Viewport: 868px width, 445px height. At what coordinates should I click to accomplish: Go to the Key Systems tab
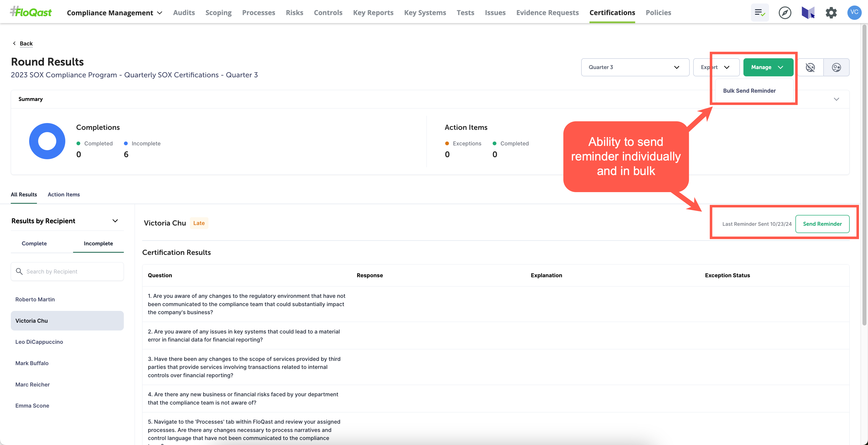tap(425, 13)
